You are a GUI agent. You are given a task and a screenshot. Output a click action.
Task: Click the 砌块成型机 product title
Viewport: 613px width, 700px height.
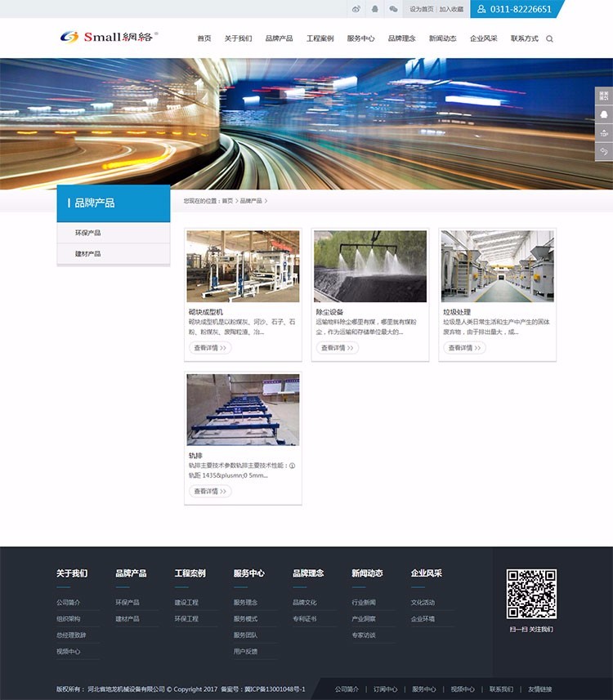[205, 311]
